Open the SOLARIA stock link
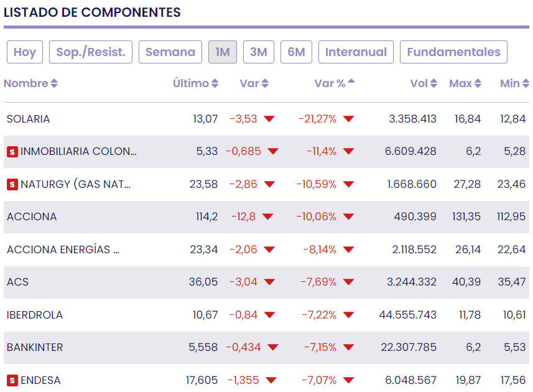533x392 pixels. click(x=28, y=119)
